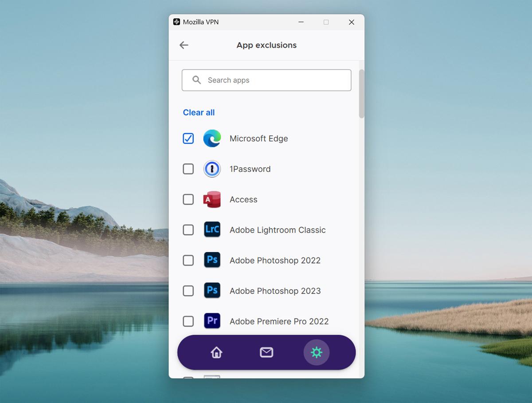Open the Home tab in bottom navigation

[216, 352]
